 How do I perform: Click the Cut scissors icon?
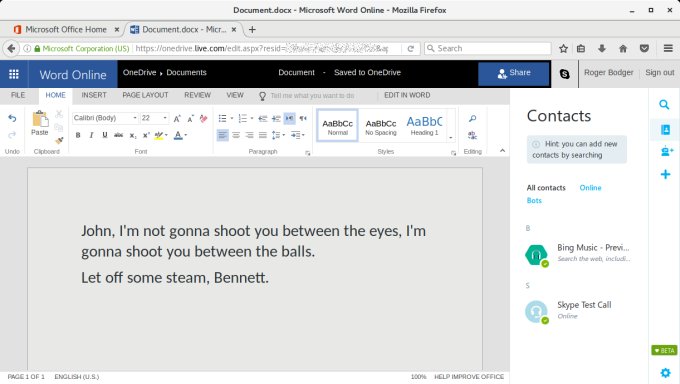tap(59, 114)
